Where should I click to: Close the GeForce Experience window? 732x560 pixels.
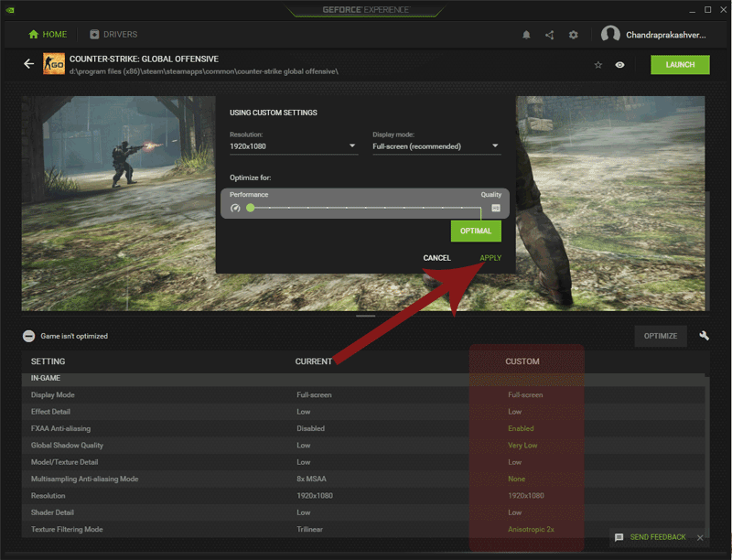point(723,10)
